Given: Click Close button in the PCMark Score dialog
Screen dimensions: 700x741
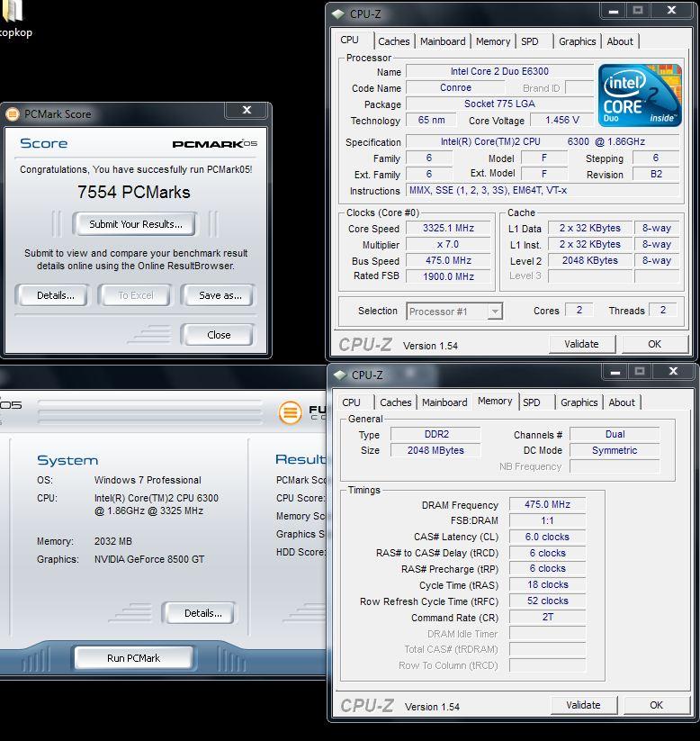Looking at the screenshot, I should click(x=219, y=335).
